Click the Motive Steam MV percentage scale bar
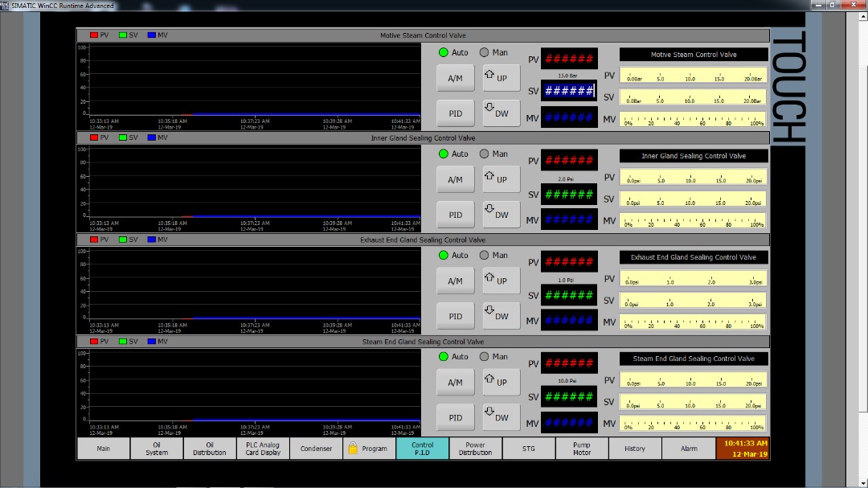The width and height of the screenshot is (868, 488). tap(693, 119)
